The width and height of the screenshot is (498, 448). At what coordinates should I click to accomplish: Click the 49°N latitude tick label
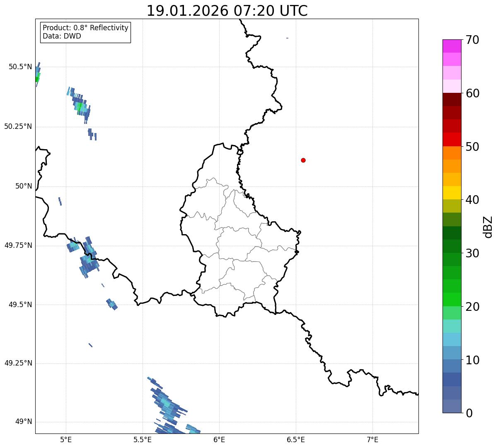24,421
